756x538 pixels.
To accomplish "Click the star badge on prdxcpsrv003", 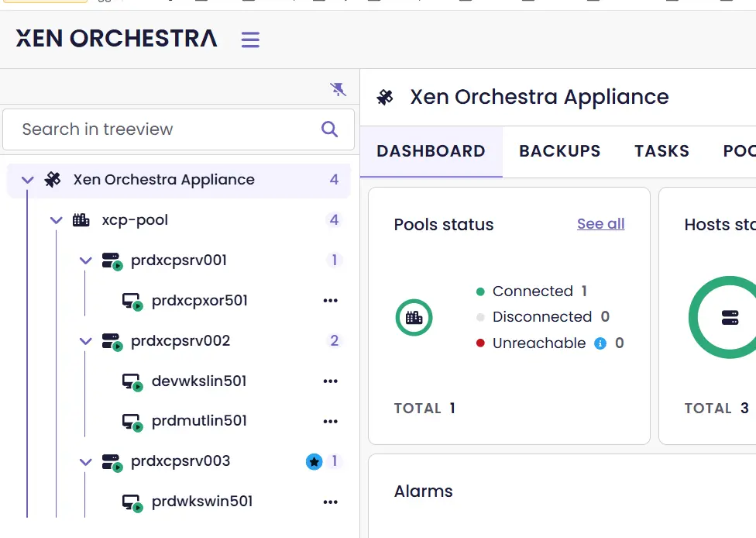I will coord(314,461).
